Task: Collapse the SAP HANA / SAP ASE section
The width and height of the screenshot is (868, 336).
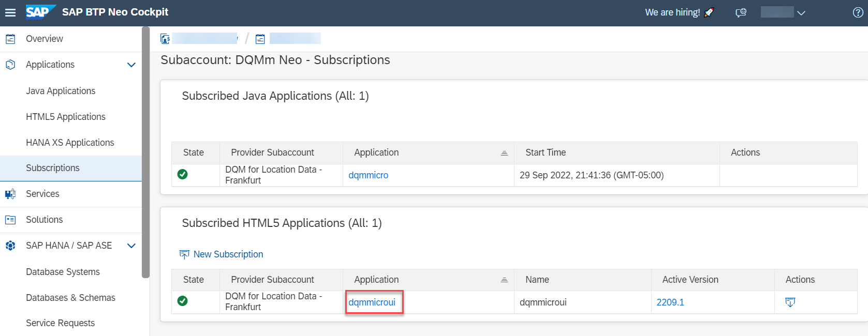Action: pyautogui.click(x=131, y=246)
